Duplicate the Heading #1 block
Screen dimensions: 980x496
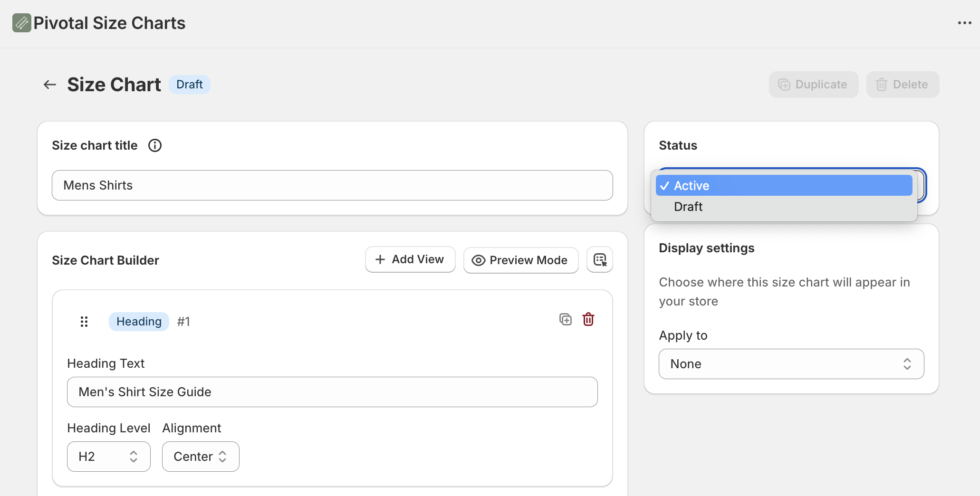click(x=566, y=319)
